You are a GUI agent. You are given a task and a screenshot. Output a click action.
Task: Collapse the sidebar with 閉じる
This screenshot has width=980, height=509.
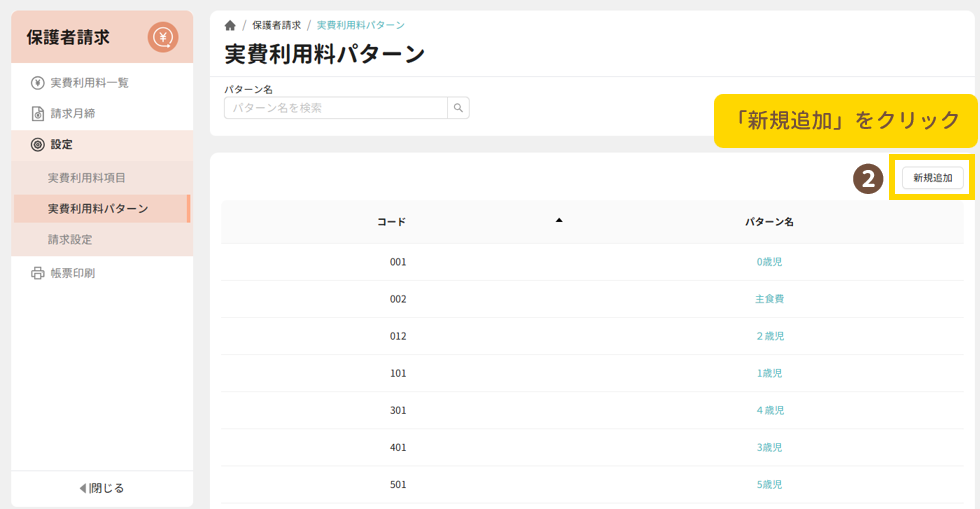[x=102, y=488]
